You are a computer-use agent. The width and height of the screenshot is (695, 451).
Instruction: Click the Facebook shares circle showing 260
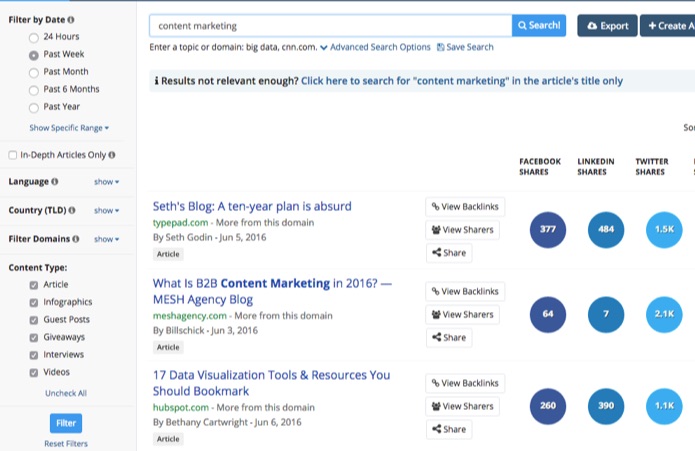[548, 406]
